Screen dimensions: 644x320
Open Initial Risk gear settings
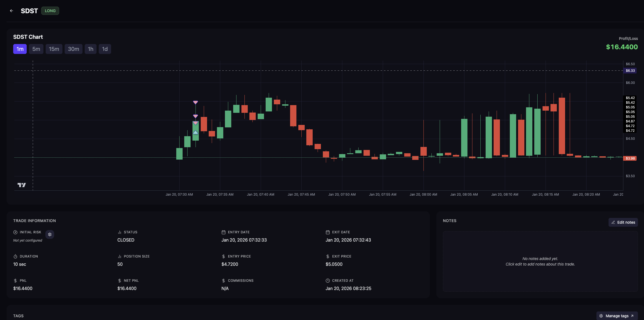pyautogui.click(x=50, y=234)
